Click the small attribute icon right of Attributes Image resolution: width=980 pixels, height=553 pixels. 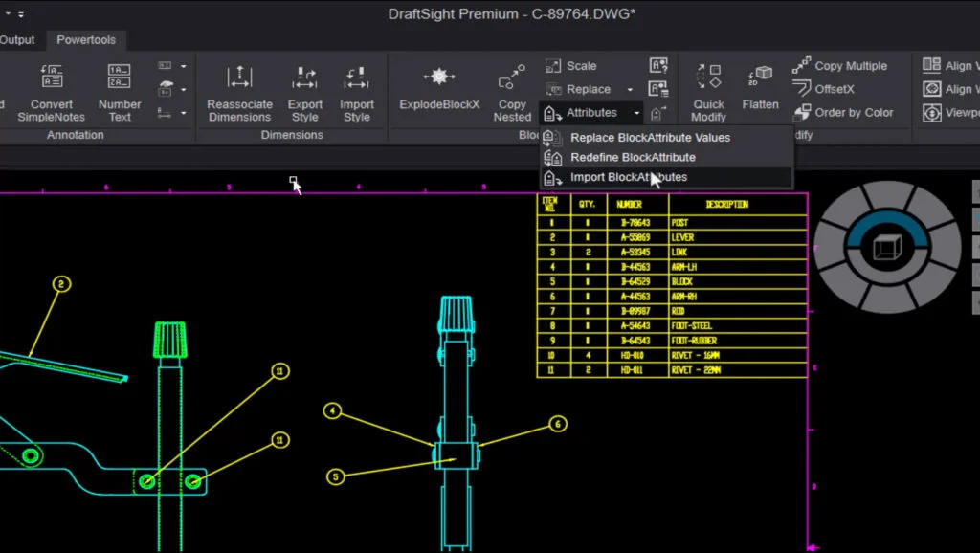[x=657, y=113]
